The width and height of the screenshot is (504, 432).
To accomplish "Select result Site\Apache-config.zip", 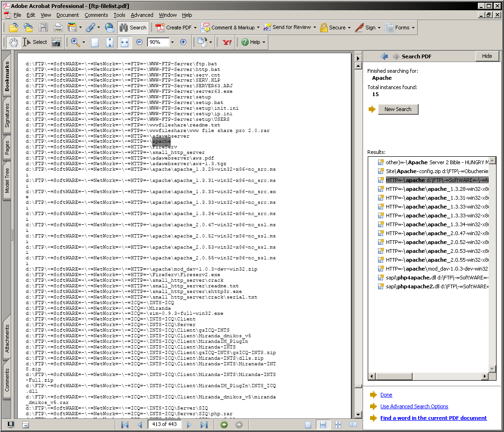I will [433, 171].
